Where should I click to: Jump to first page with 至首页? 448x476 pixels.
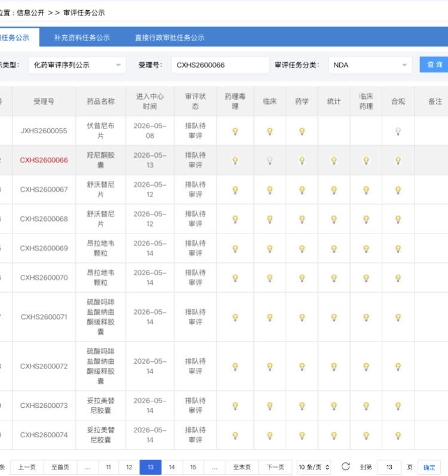coord(60,467)
